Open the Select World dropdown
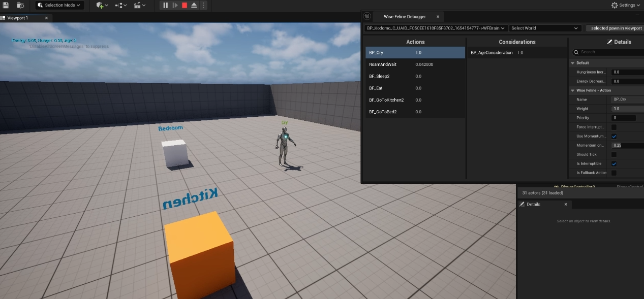 tap(544, 28)
